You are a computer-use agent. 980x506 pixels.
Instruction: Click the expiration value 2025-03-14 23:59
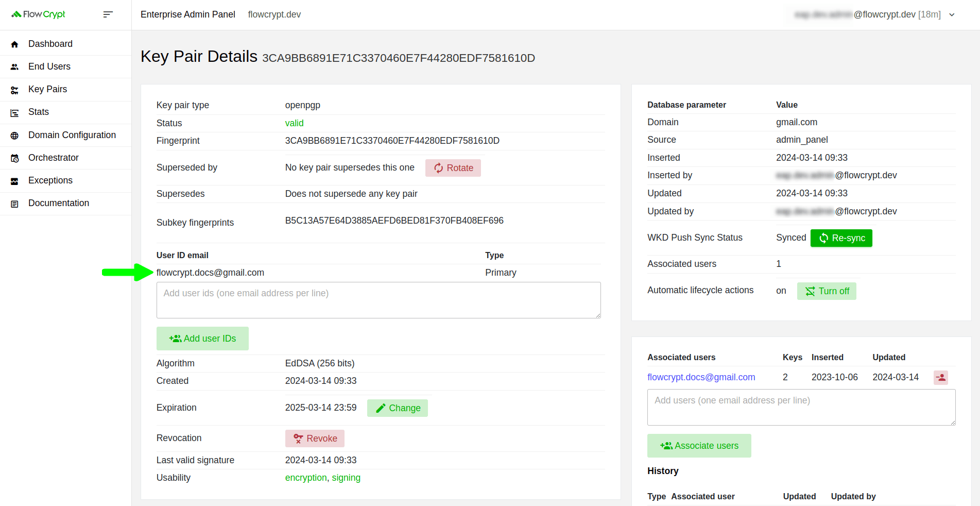[x=321, y=408]
